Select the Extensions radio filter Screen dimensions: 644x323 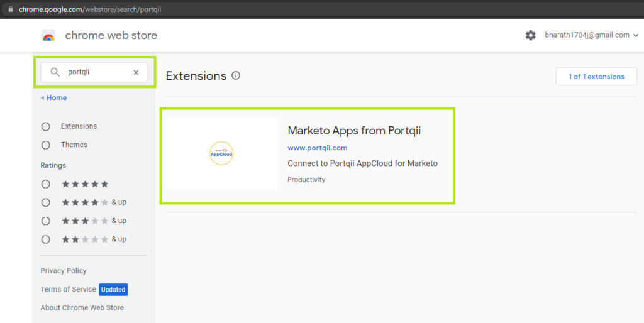(45, 126)
